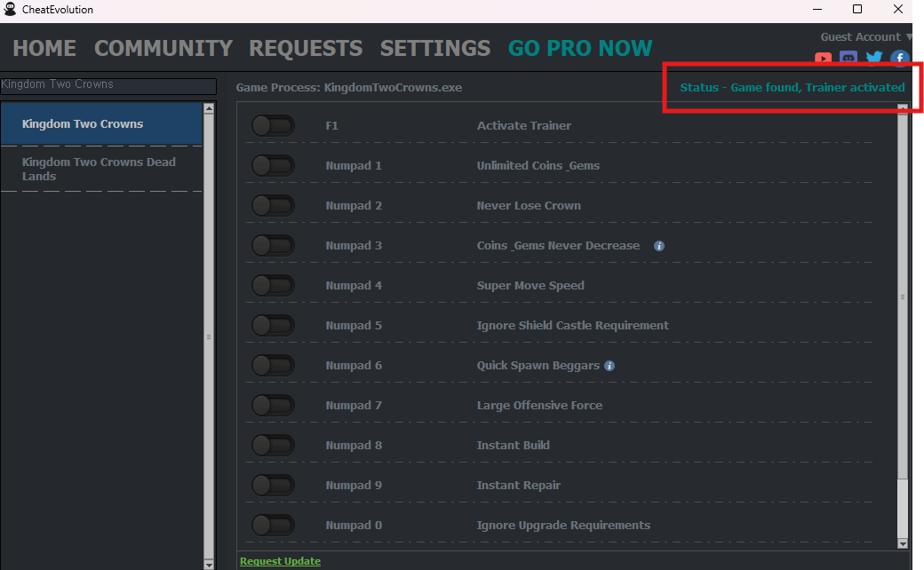Viewport: 924px width, 570px height.
Task: Open the REQUESTS tab
Action: tap(306, 48)
